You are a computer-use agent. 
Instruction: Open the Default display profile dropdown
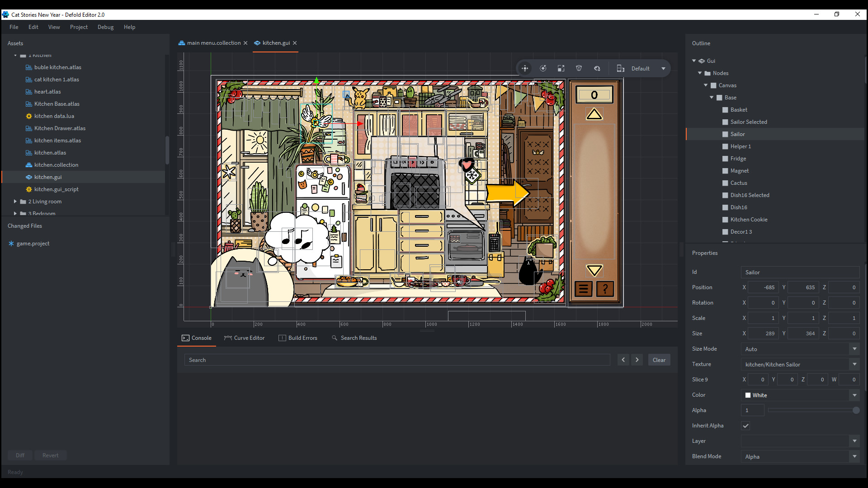[651, 68]
